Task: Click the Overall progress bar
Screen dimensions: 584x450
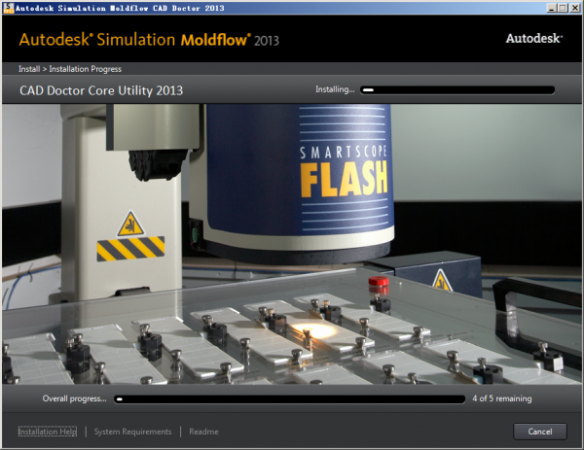Action: tap(290, 399)
